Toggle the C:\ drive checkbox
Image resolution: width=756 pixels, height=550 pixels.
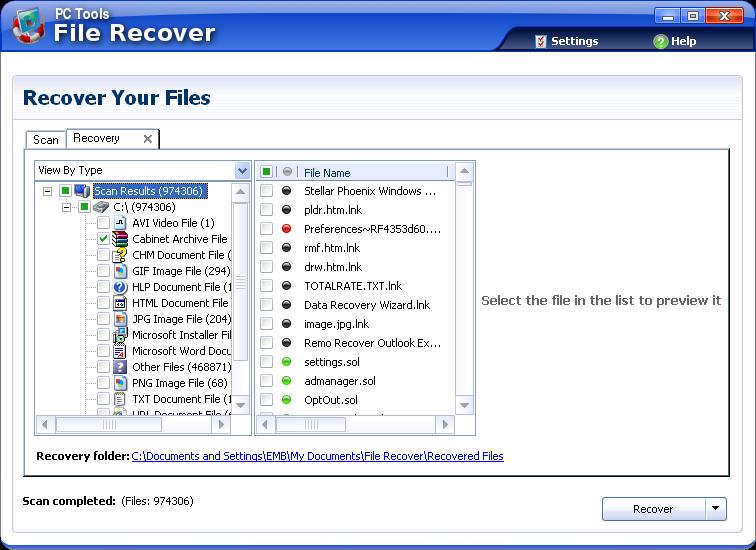click(84, 207)
